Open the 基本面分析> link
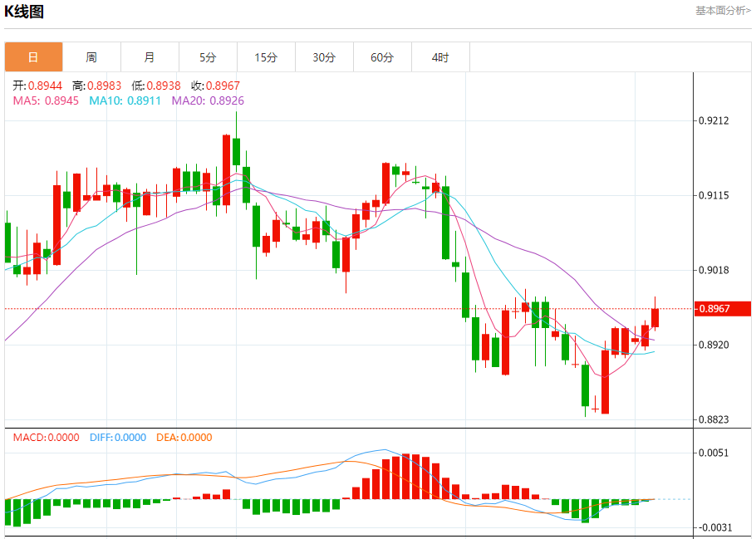 (722, 11)
